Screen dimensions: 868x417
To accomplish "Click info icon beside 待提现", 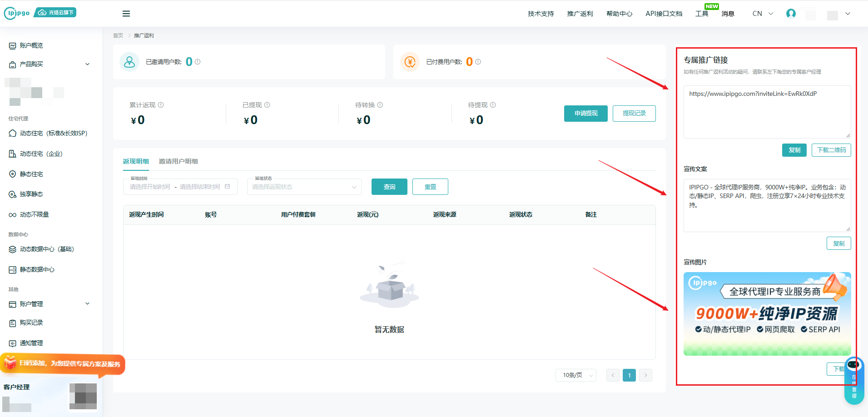I will 493,105.
